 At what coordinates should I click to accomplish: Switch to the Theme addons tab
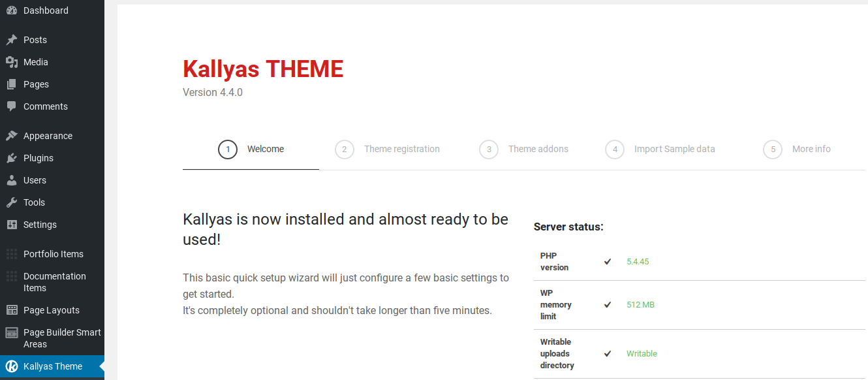point(523,150)
